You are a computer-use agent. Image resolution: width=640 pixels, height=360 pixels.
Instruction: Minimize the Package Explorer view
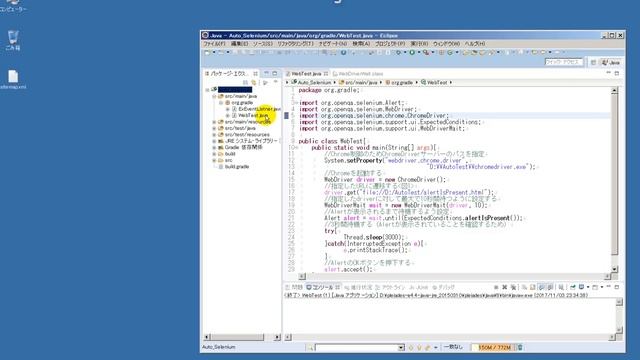267,73
